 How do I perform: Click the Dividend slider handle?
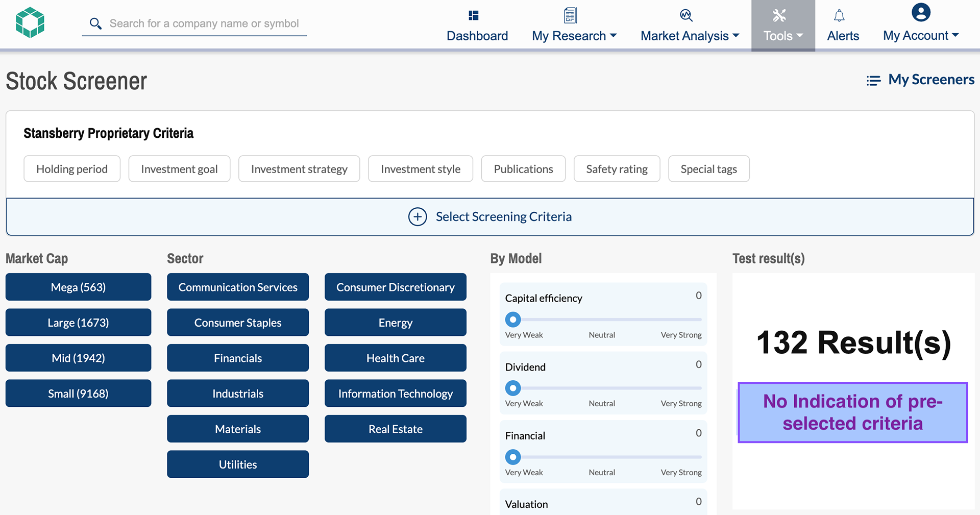coord(513,388)
